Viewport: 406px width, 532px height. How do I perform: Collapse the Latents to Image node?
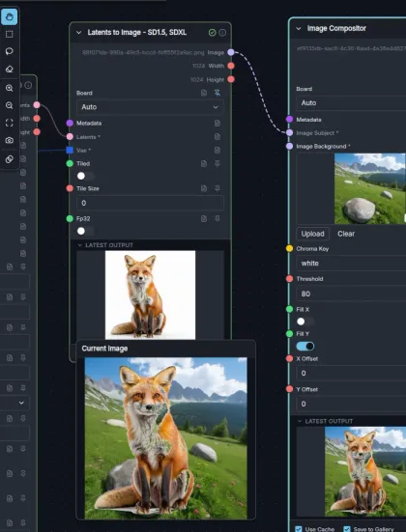coord(79,33)
